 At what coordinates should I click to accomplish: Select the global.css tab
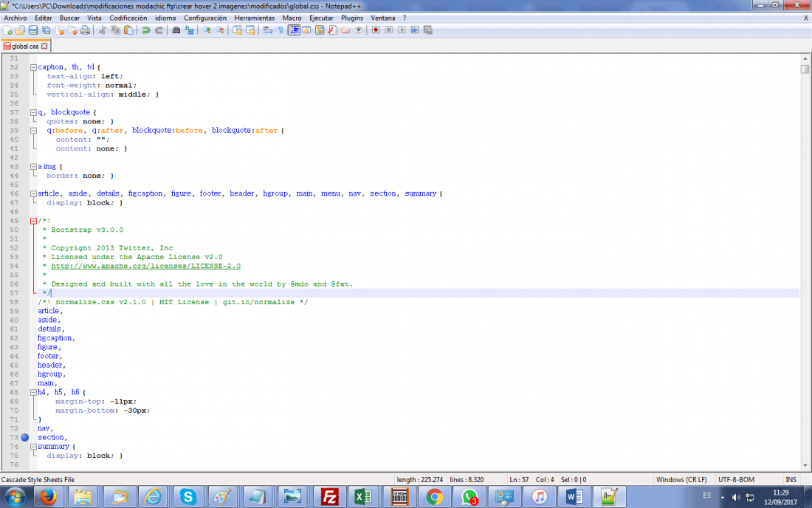pyautogui.click(x=25, y=46)
